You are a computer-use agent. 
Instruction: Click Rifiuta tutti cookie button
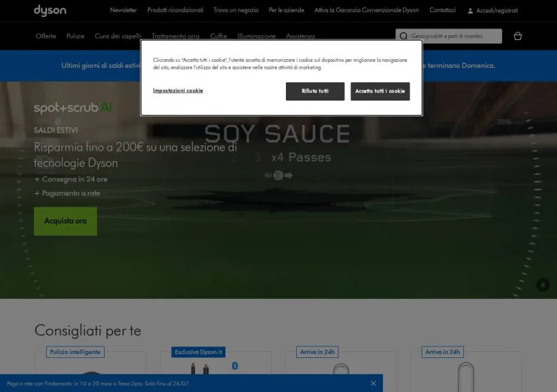(x=315, y=91)
